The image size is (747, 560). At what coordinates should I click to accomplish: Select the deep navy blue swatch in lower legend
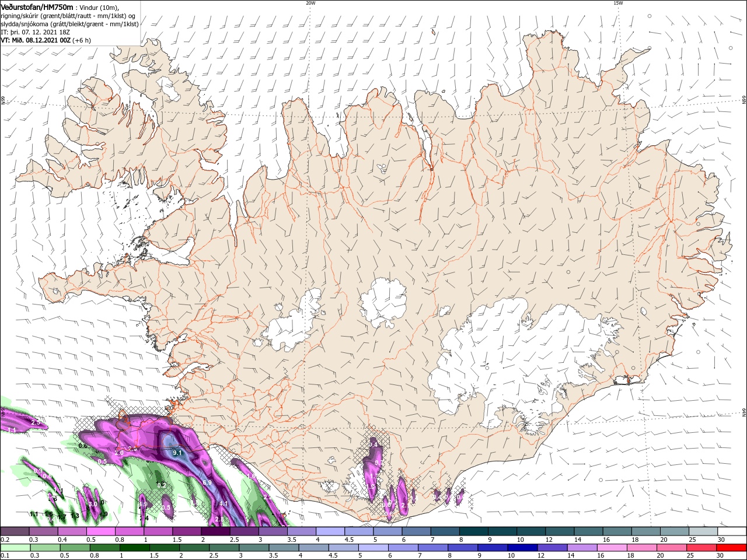pyautogui.click(x=522, y=548)
